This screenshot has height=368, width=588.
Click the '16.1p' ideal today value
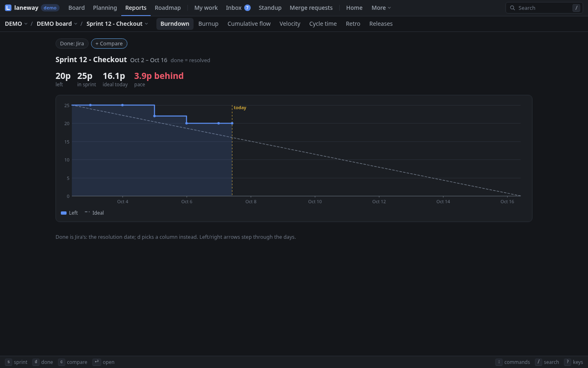(114, 76)
